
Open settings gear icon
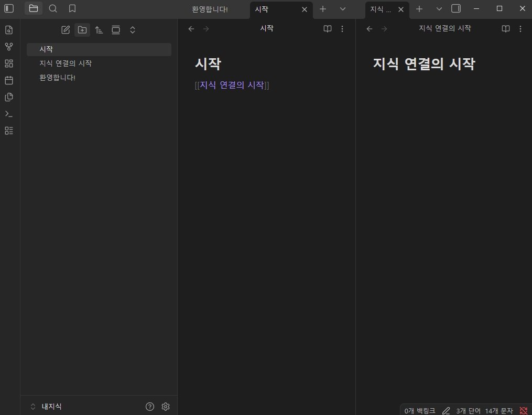(x=166, y=407)
